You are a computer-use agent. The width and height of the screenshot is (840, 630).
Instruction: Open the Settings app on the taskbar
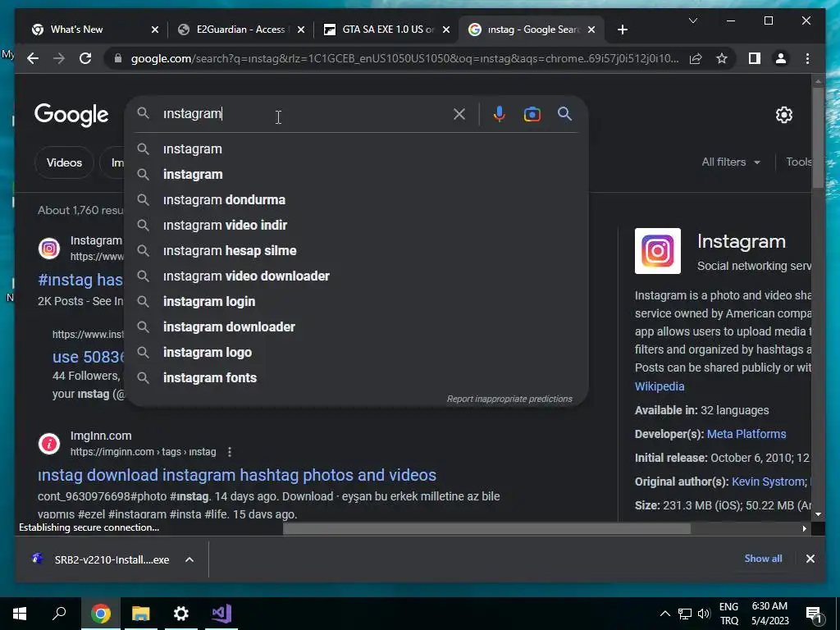coord(180,614)
